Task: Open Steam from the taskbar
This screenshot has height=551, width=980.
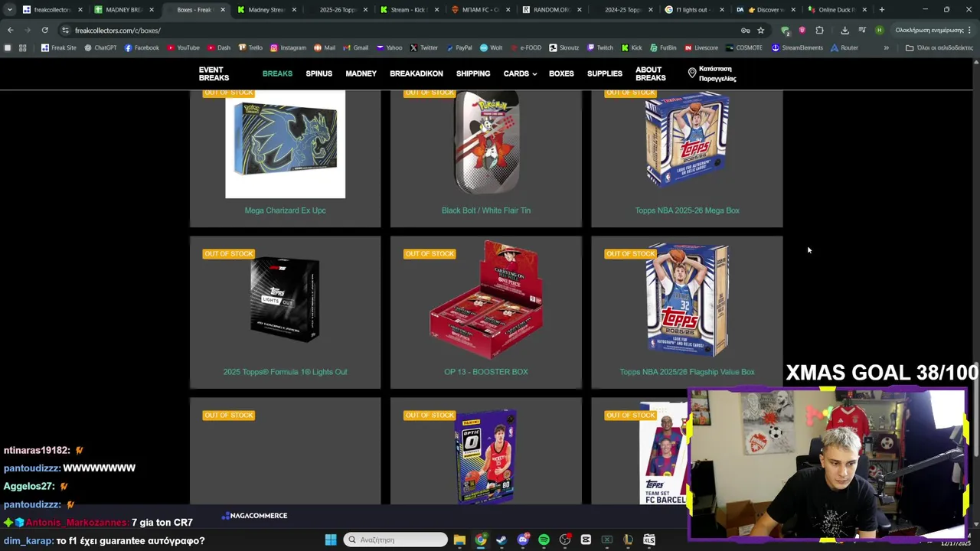Action: 501,540
